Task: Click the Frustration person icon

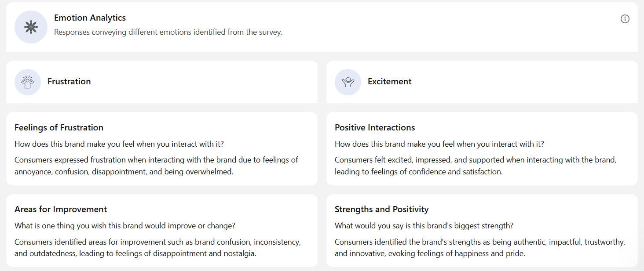Action: click(x=28, y=82)
